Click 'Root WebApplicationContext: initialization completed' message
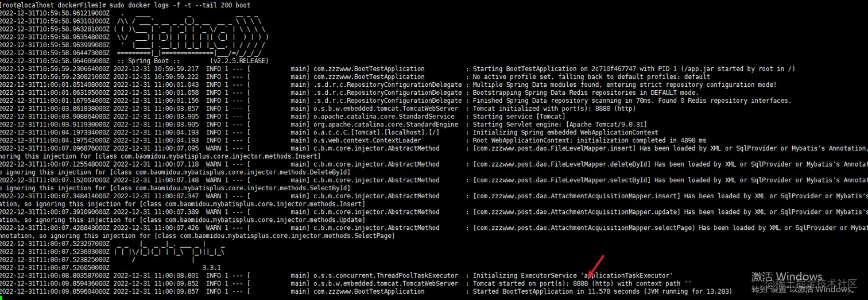The height and width of the screenshot is (300, 868). pos(590,140)
